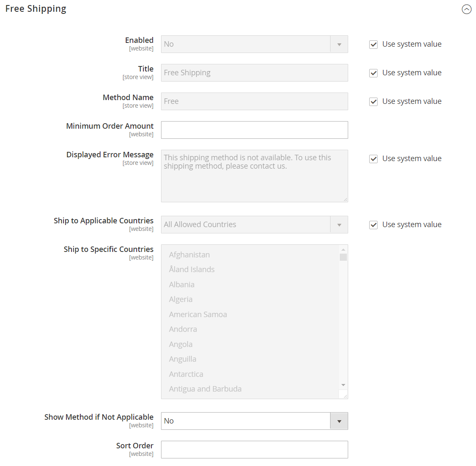Focus the Sort Order input field
Screen dimensions: 476x466
pos(254,449)
